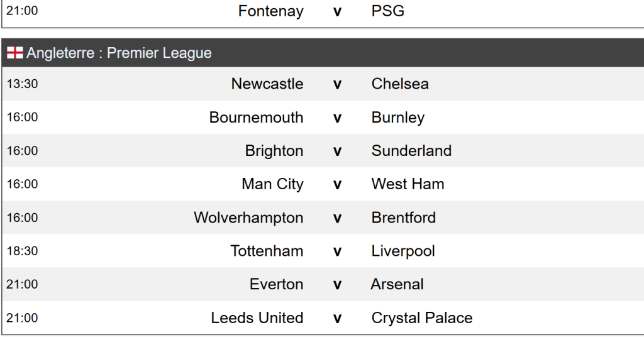The height and width of the screenshot is (337, 644).
Task: Click on Chelsea team name
Action: (x=400, y=84)
